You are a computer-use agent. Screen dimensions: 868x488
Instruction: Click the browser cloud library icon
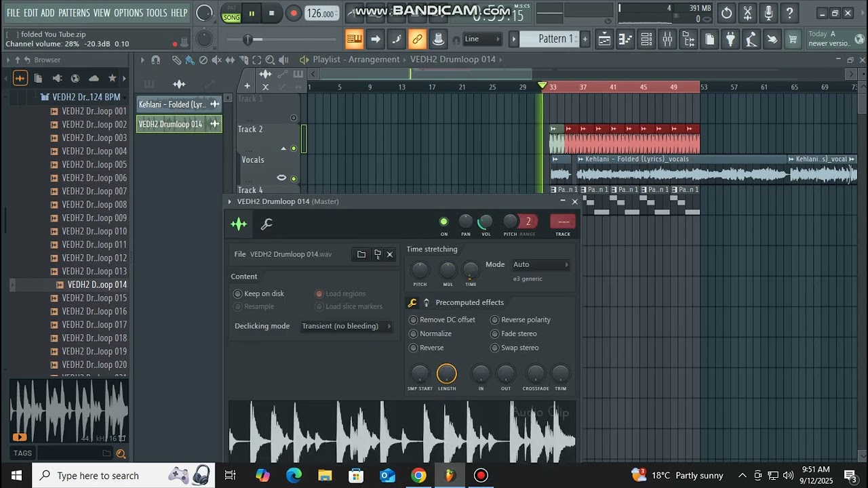(94, 79)
